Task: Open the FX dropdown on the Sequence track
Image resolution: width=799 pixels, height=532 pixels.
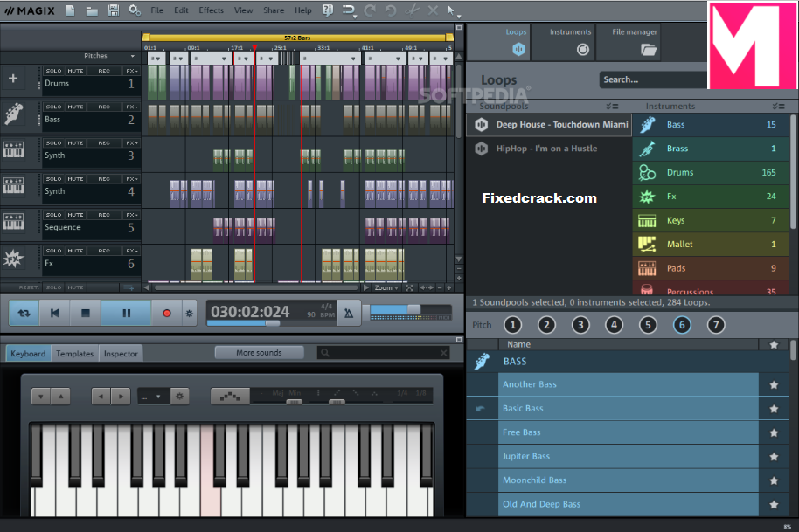Action: point(132,215)
